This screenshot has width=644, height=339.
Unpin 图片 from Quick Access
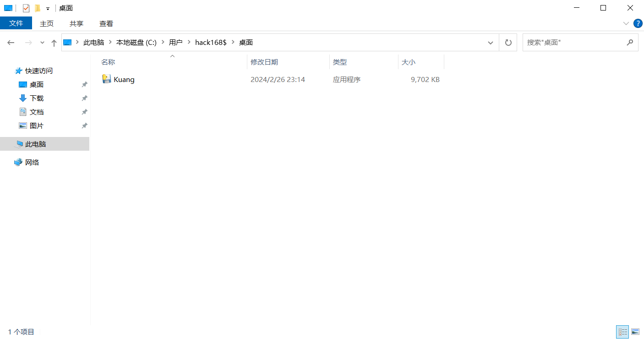[84, 125]
